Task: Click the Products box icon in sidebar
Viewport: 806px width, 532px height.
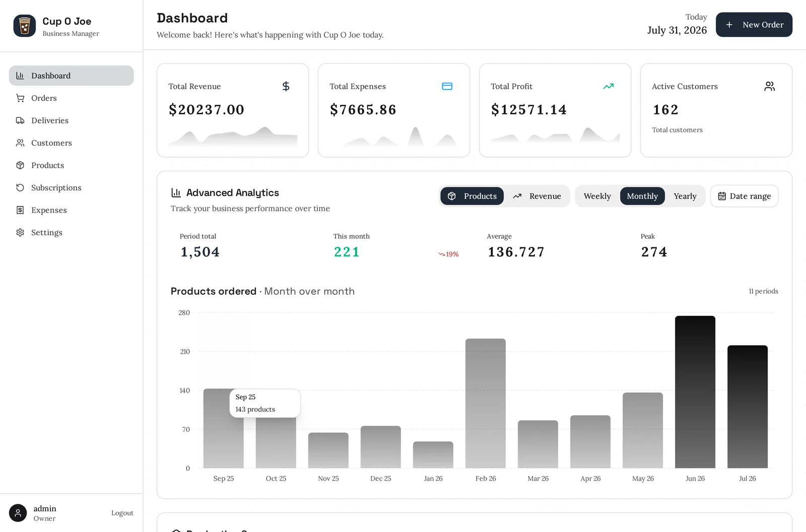Action: (20, 165)
